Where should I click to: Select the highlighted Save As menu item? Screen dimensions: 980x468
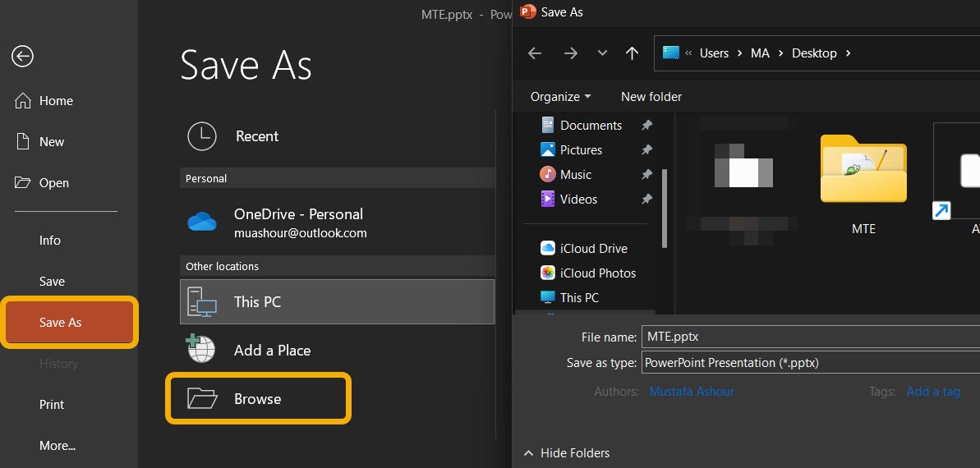tap(69, 323)
